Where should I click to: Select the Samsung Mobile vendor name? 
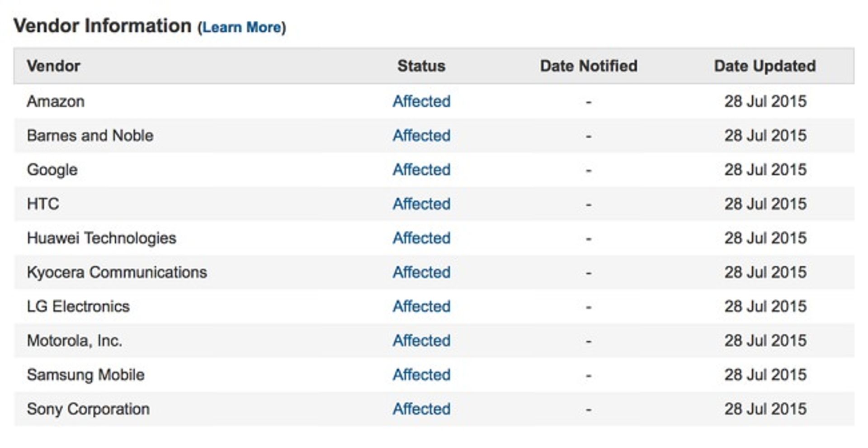[x=85, y=375]
